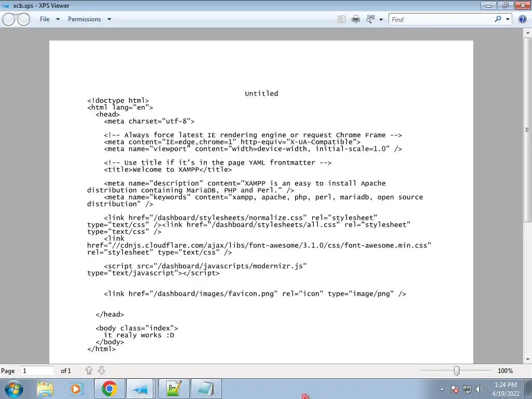This screenshot has height=399, width=532.
Task: Click the Outline view icon in toolbar
Action: click(341, 19)
